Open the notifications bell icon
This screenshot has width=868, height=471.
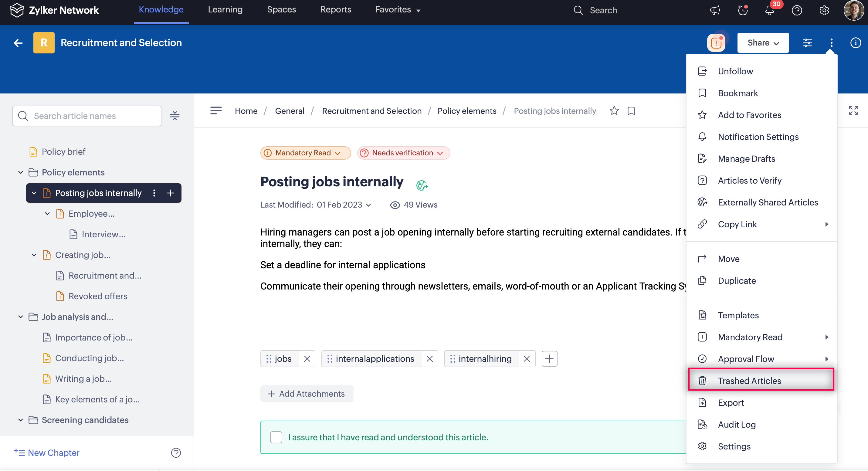[x=770, y=10]
